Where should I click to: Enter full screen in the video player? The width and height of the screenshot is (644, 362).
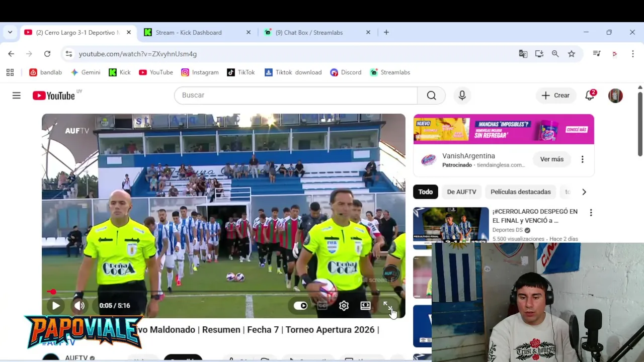(x=387, y=306)
